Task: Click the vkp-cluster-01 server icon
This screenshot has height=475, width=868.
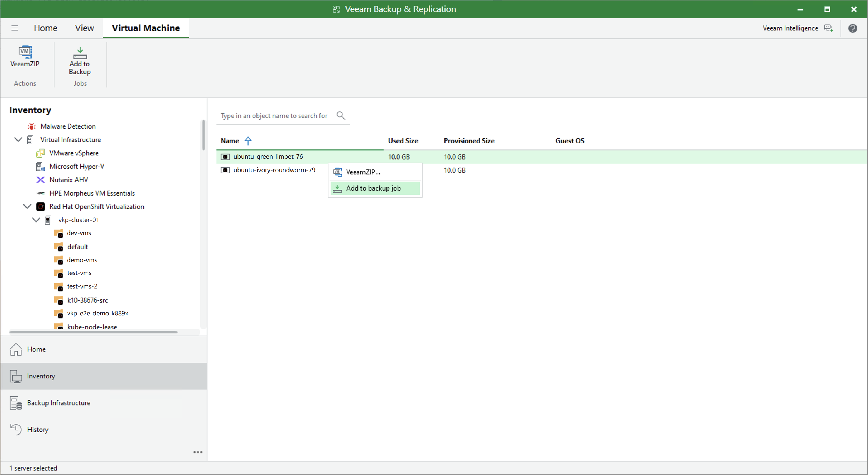Action: pos(48,220)
